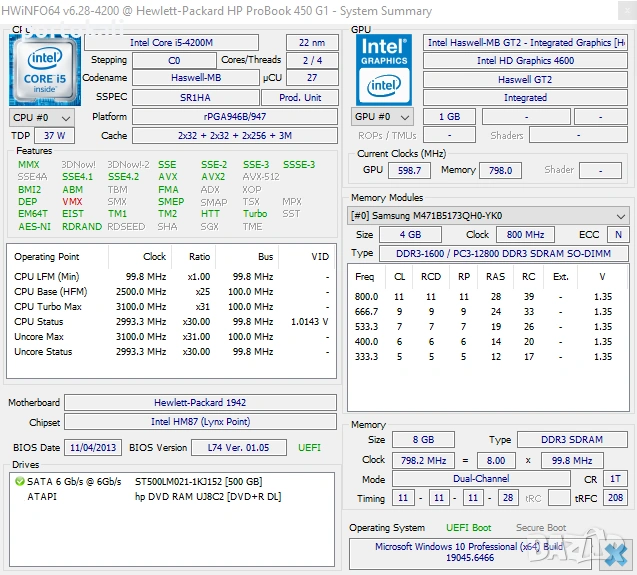The width and height of the screenshot is (637, 575).
Task: Click the Secure Boot label
Action: pyautogui.click(x=541, y=528)
